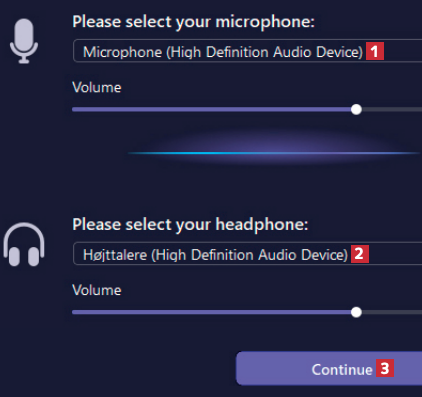Open the headphone device dropdown

247,253
